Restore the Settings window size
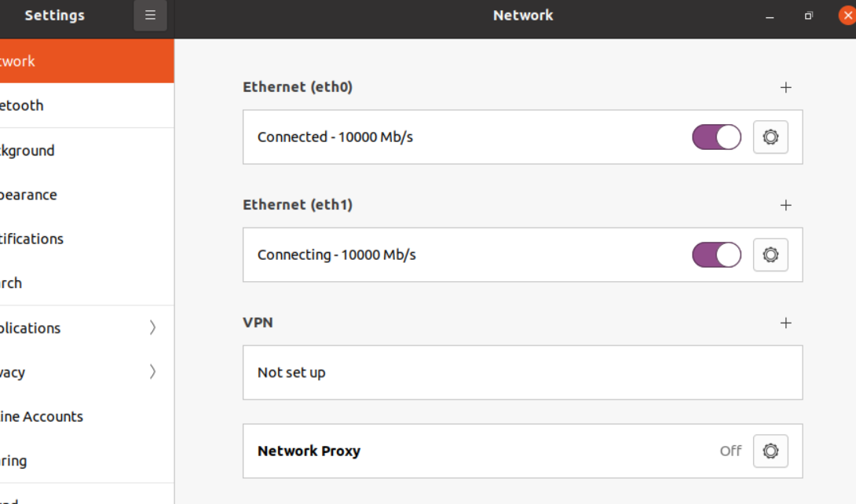The image size is (856, 504). point(809,16)
